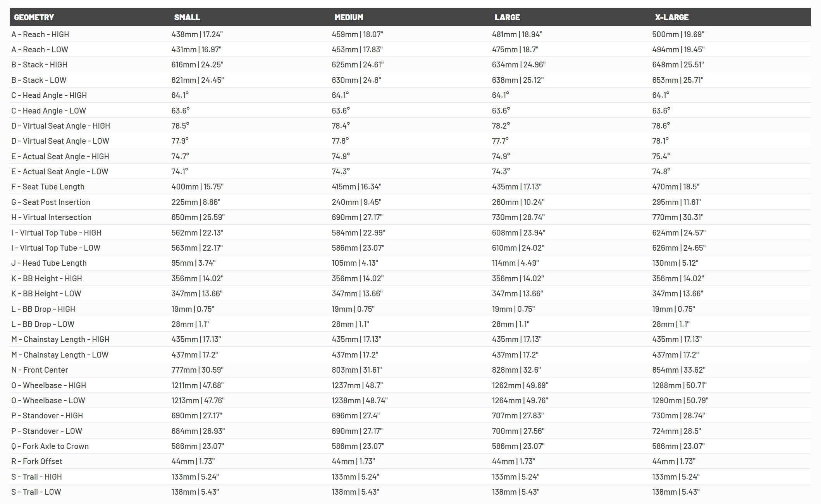Image resolution: width=821 pixels, height=504 pixels.
Task: Click the GEOMETRY column header
Action: point(34,17)
